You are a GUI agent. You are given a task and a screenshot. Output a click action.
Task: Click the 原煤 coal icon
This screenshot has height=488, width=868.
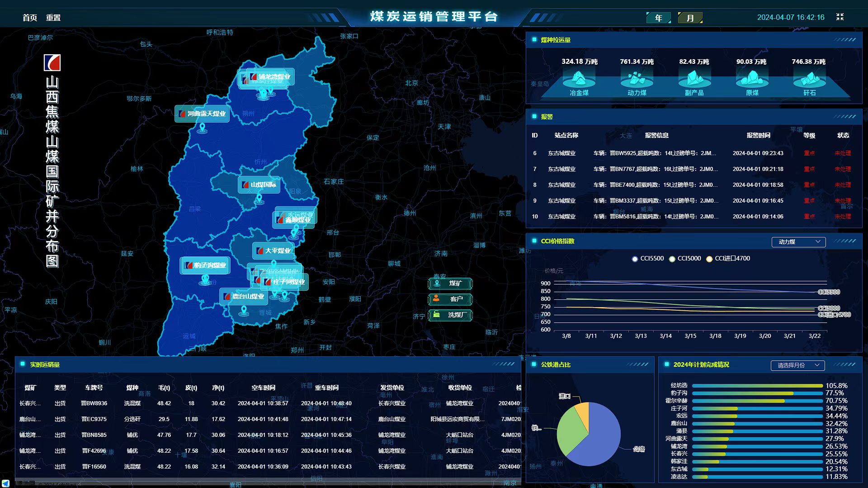[x=751, y=79]
